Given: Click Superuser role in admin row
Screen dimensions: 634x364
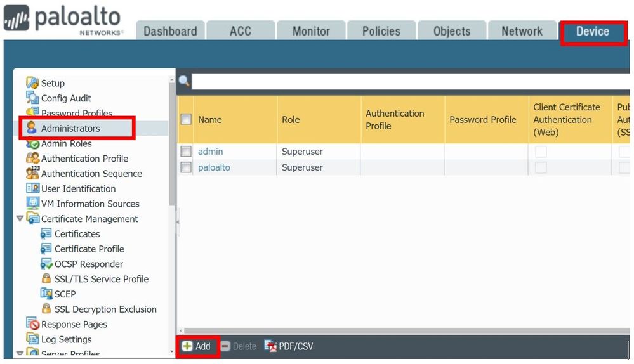Looking at the screenshot, I should pos(302,152).
